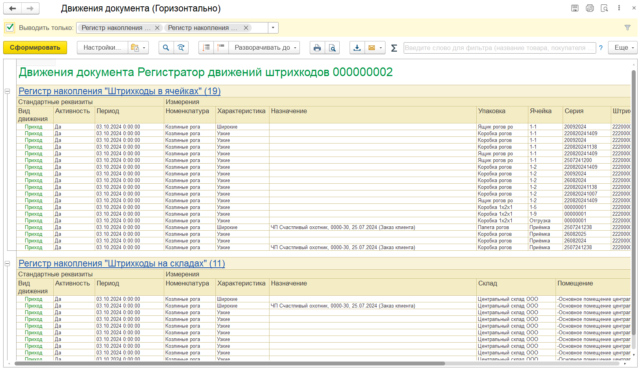Image resolution: width=640 pixels, height=371 pixels.
Task: Remove the second register filter tag
Action: pos(246,28)
